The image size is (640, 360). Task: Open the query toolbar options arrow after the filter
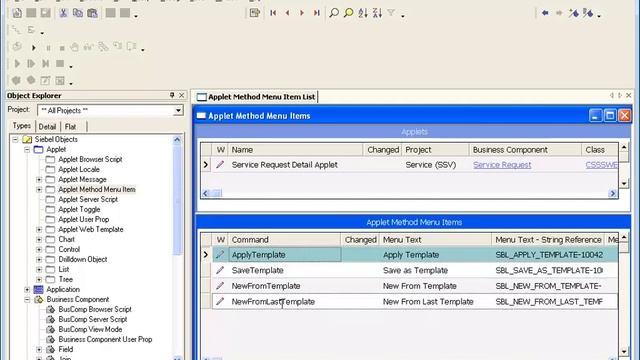coord(402,16)
